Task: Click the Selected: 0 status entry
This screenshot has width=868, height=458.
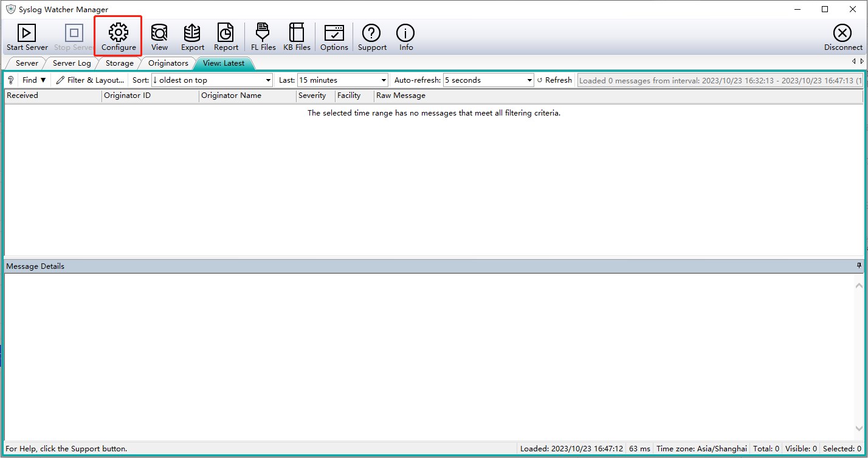Action: click(842, 449)
